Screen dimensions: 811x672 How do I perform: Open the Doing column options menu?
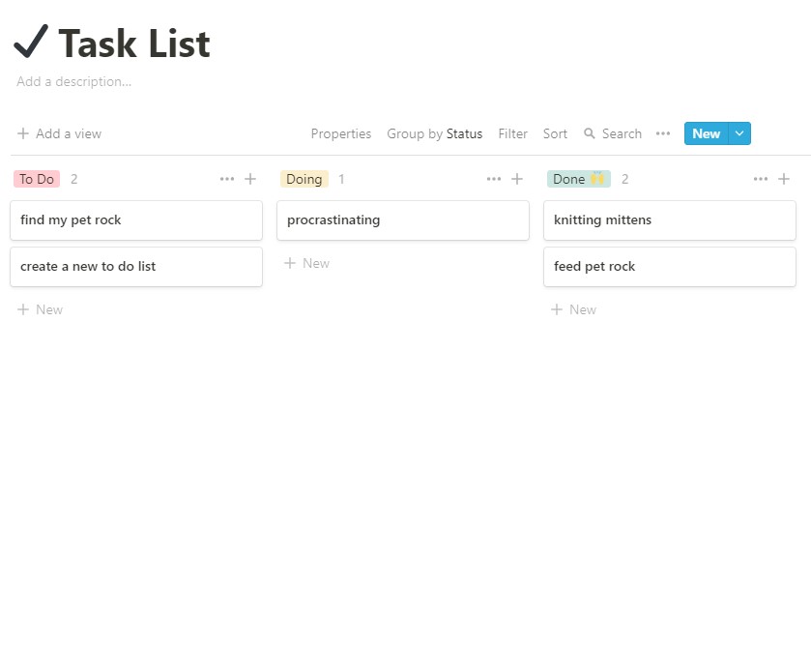coord(494,179)
